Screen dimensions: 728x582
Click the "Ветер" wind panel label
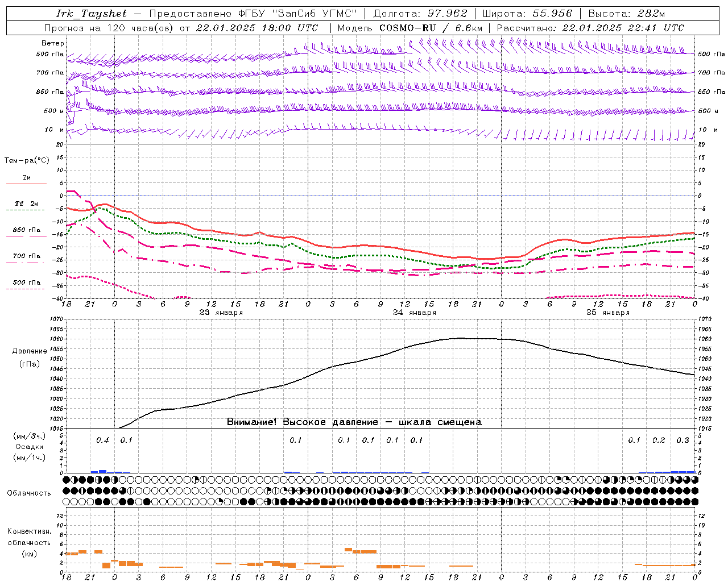(x=53, y=43)
